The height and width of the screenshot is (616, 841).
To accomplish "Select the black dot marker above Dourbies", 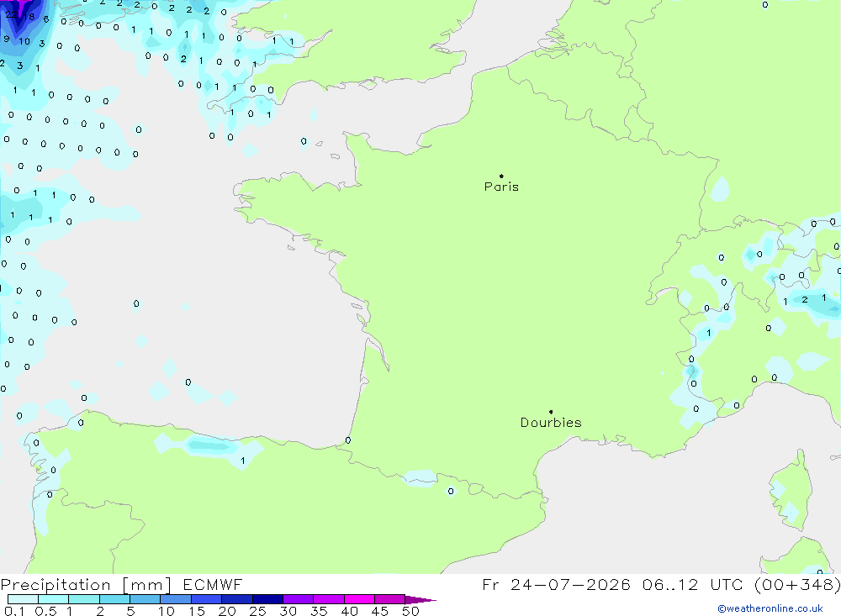I will point(551,412).
